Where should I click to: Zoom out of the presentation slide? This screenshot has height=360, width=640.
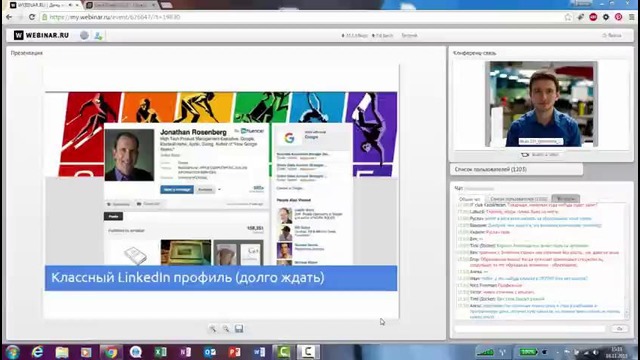point(226,329)
